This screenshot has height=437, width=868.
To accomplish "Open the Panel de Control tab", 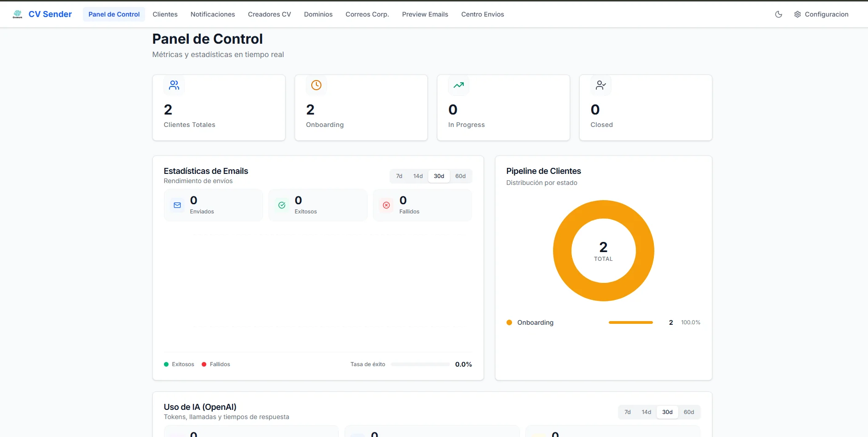I will coord(114,14).
